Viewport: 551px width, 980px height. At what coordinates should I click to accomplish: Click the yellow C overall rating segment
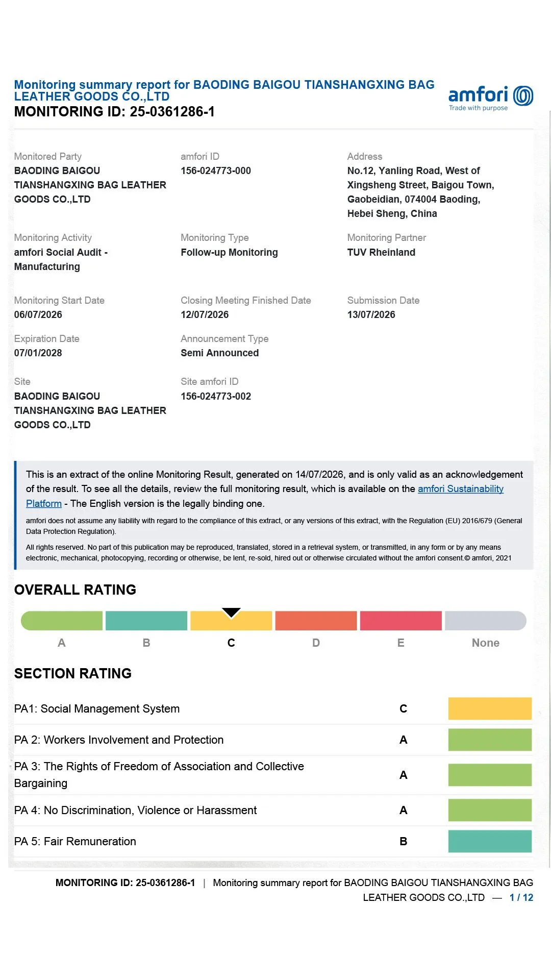click(231, 621)
